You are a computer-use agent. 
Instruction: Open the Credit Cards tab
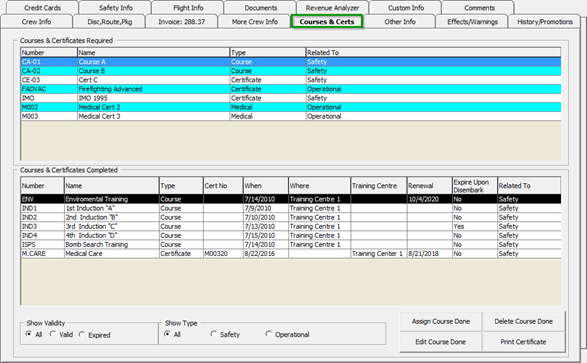click(42, 8)
